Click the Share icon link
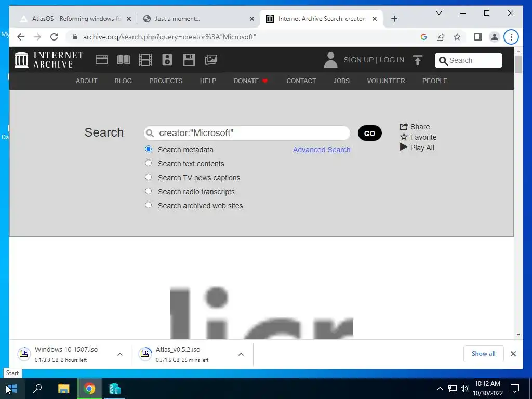Image resolution: width=532 pixels, height=399 pixels. 415,127
